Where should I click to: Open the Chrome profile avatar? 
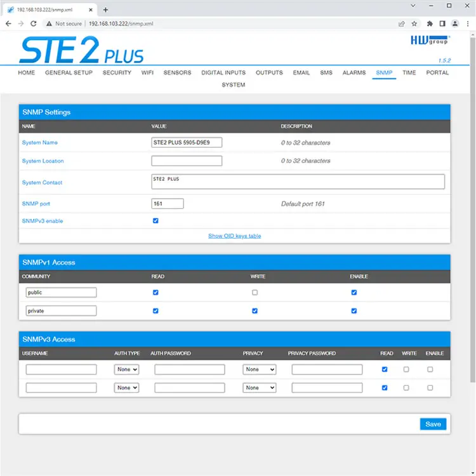[455, 23]
